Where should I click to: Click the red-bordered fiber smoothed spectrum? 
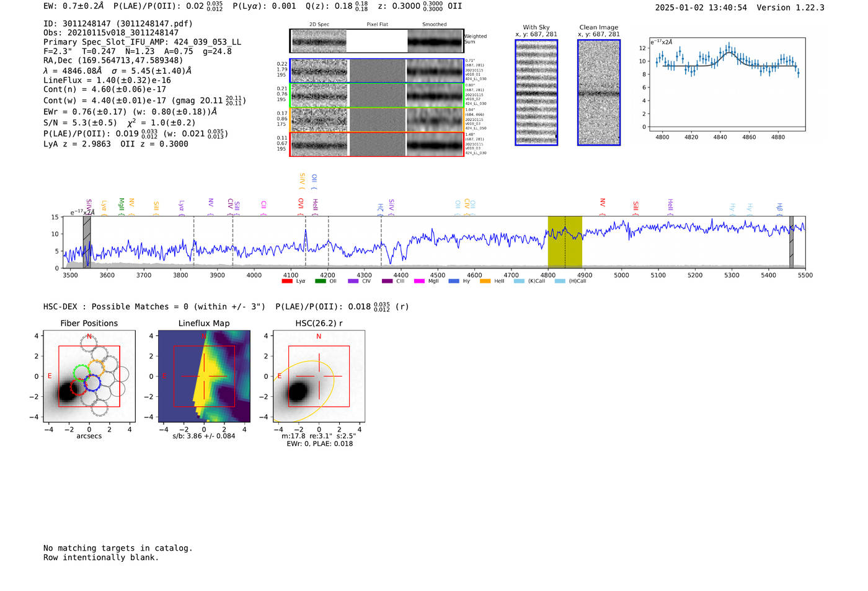coord(435,144)
